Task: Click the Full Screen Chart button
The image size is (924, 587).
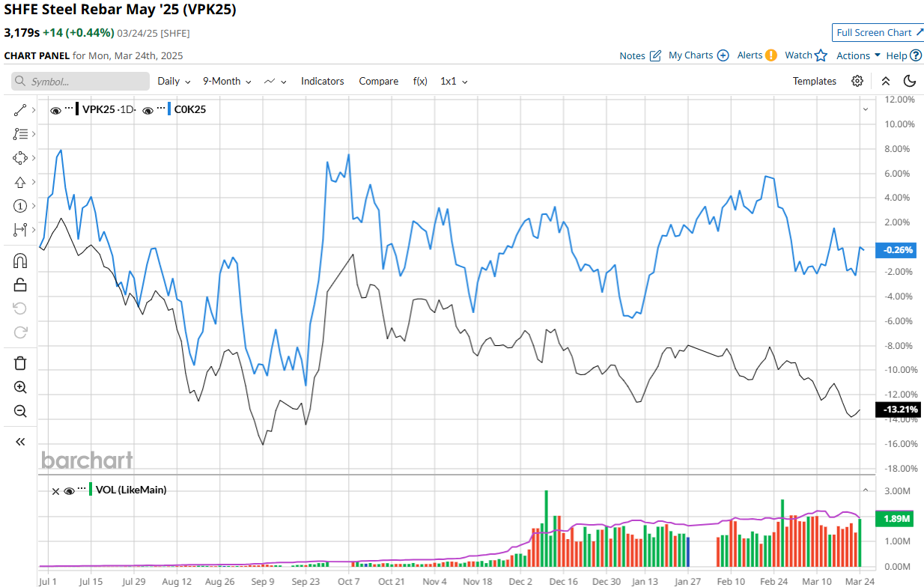Action: tap(878, 32)
